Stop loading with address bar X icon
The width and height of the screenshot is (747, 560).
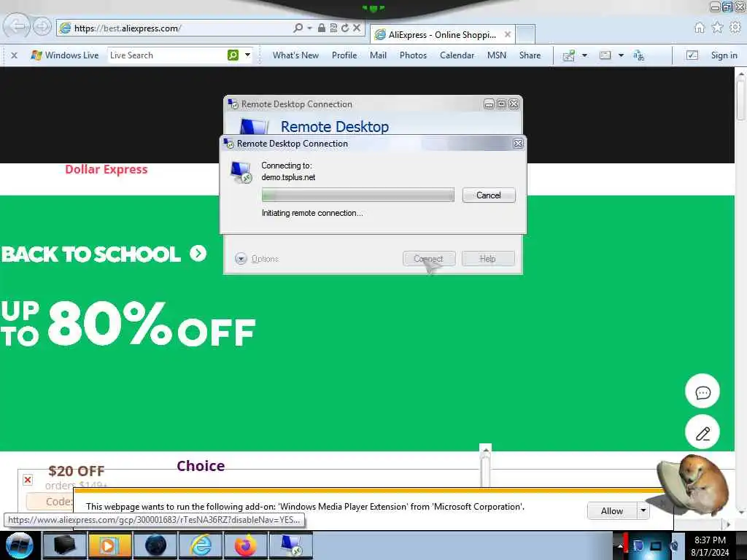(x=356, y=28)
